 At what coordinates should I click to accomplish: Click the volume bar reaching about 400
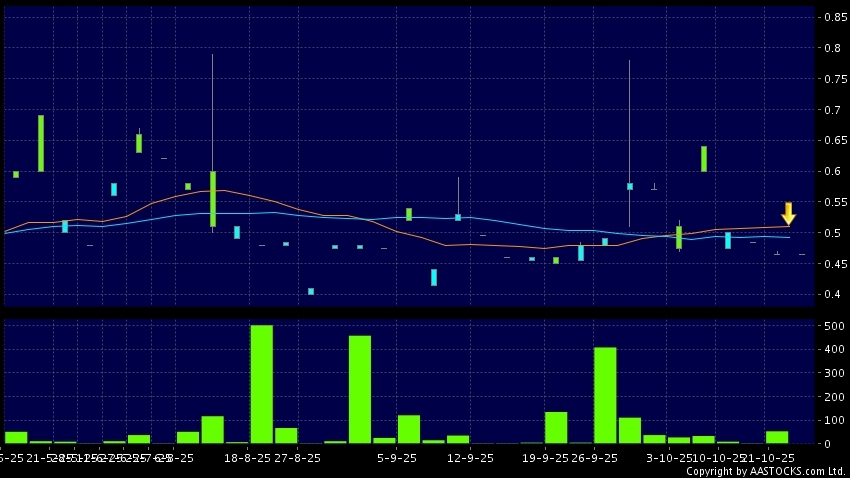[605, 395]
